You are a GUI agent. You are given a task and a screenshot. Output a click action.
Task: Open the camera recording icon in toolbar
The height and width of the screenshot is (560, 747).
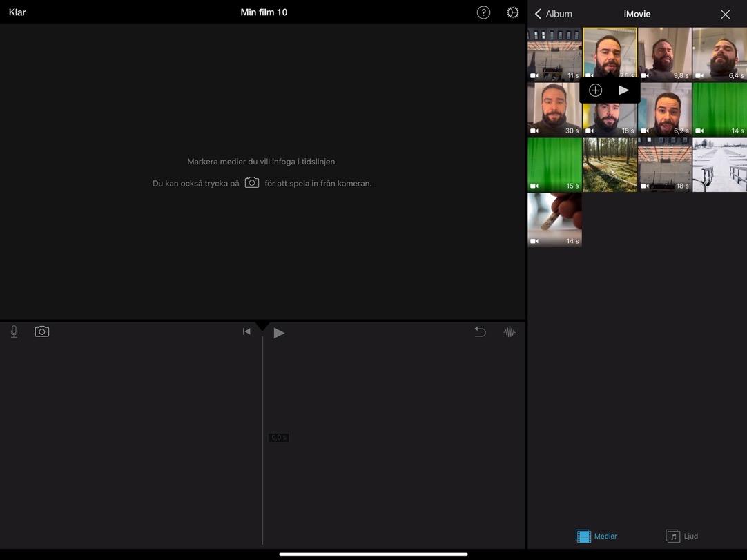point(42,331)
